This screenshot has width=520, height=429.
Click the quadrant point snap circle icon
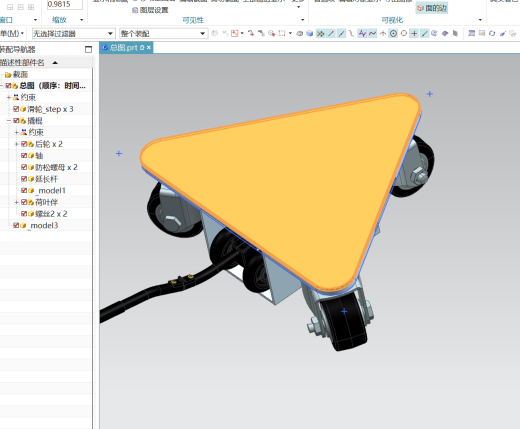tap(404, 33)
